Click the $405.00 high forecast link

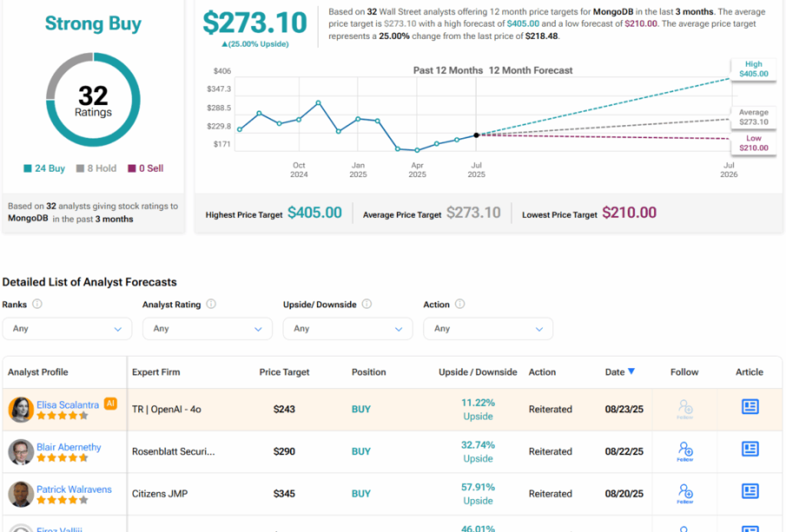tap(523, 23)
